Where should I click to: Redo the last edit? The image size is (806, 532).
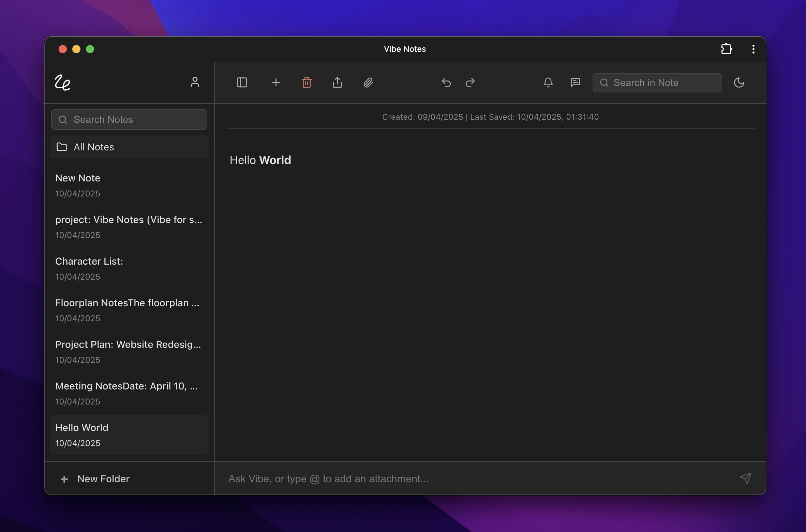[470, 83]
